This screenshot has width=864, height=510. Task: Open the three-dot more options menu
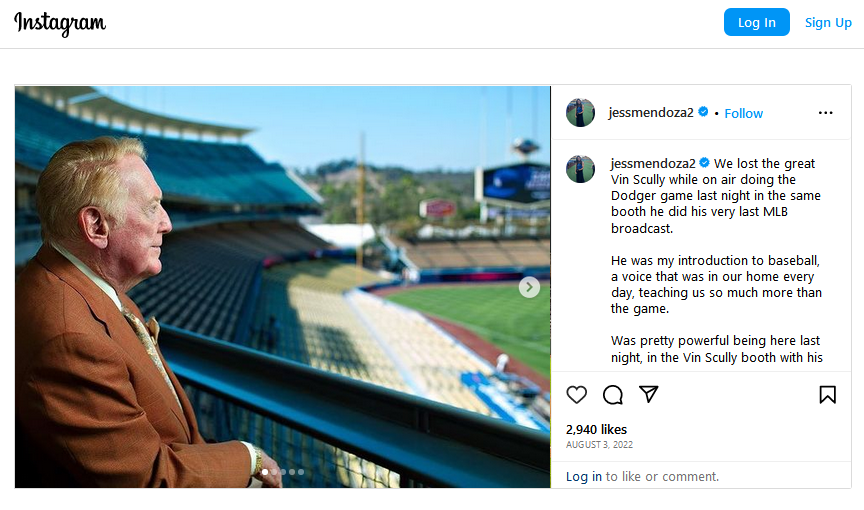click(825, 113)
